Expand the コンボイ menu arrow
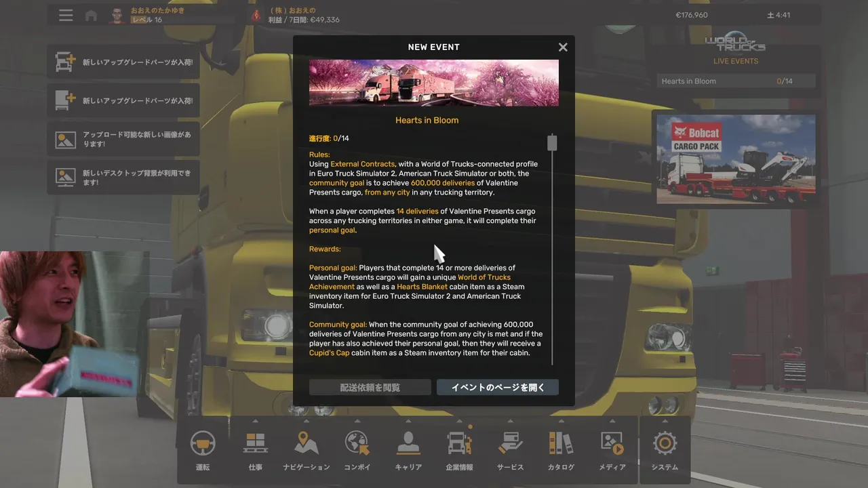 coord(357,420)
